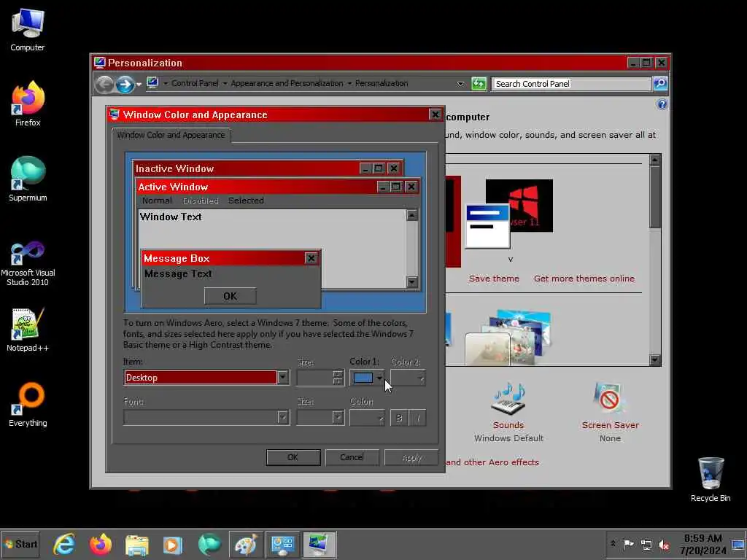Click the Window Text area in preview
747x560 pixels.
271,228
